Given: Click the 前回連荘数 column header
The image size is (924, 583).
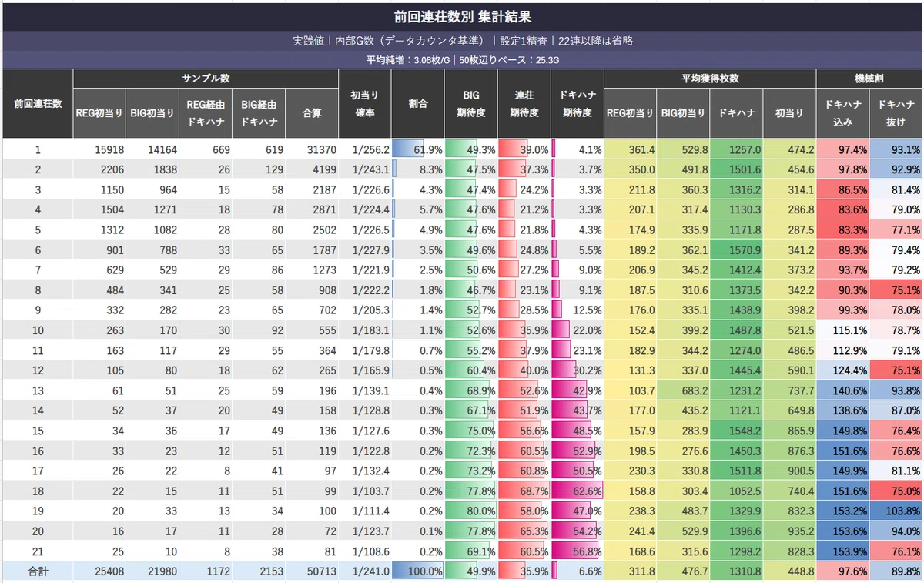Looking at the screenshot, I should (38, 103).
